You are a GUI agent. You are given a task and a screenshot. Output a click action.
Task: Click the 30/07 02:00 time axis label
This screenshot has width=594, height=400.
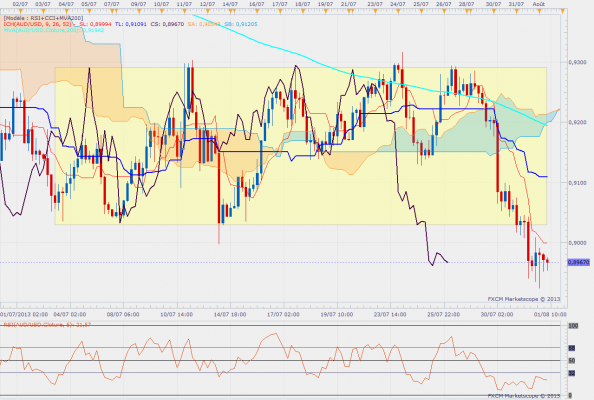point(497,314)
